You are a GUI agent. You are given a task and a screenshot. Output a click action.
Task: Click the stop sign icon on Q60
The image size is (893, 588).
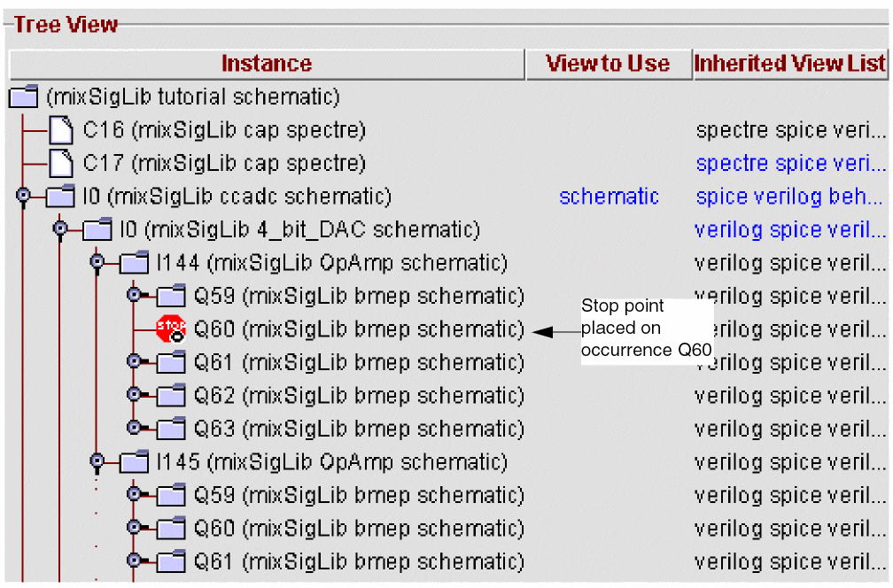[169, 329]
